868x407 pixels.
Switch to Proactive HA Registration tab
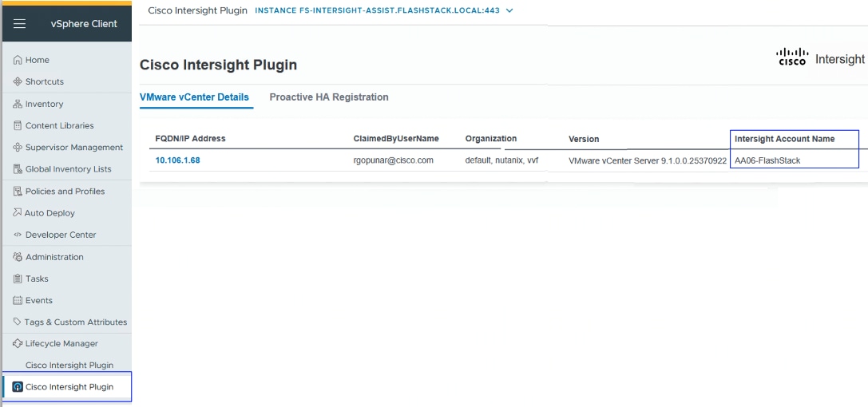point(329,97)
